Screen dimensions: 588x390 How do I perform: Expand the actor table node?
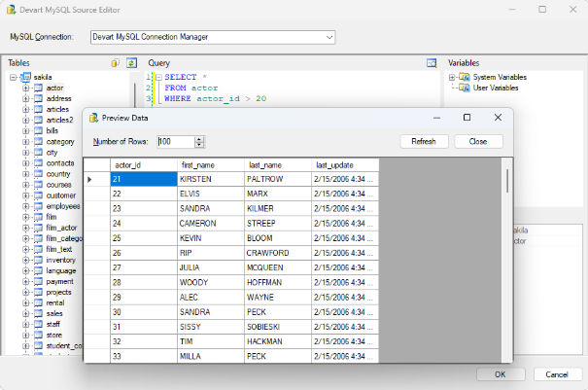coord(25,88)
